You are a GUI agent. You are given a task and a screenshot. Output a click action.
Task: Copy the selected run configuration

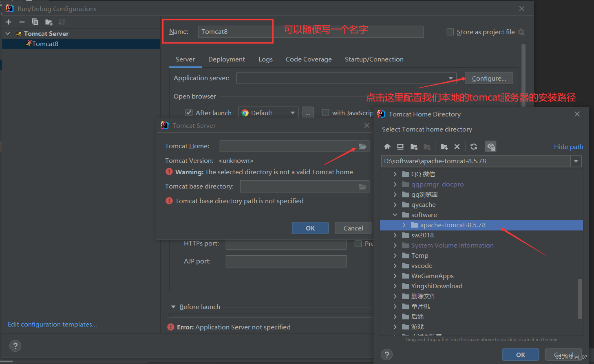coord(35,22)
